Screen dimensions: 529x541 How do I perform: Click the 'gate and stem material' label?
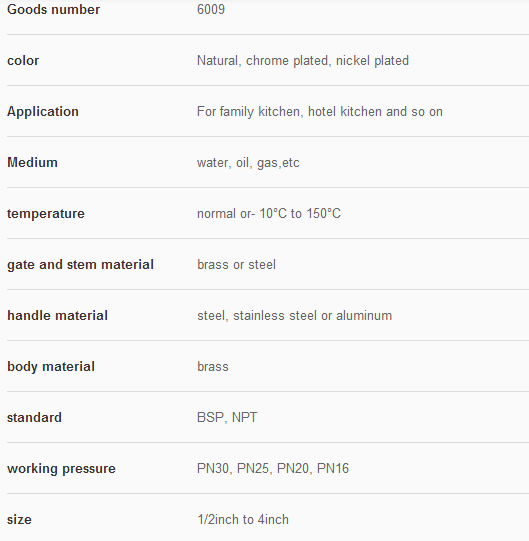pos(80,265)
